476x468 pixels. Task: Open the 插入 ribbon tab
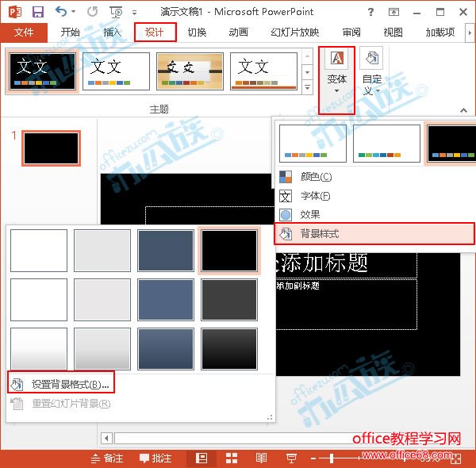[x=113, y=32]
